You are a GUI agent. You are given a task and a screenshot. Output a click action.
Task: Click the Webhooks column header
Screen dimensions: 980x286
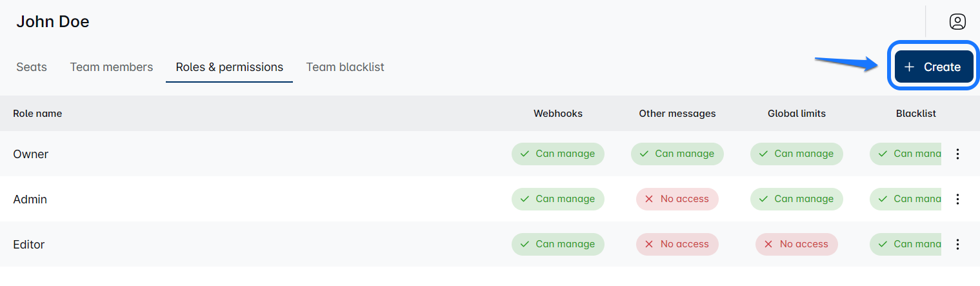[557, 114]
